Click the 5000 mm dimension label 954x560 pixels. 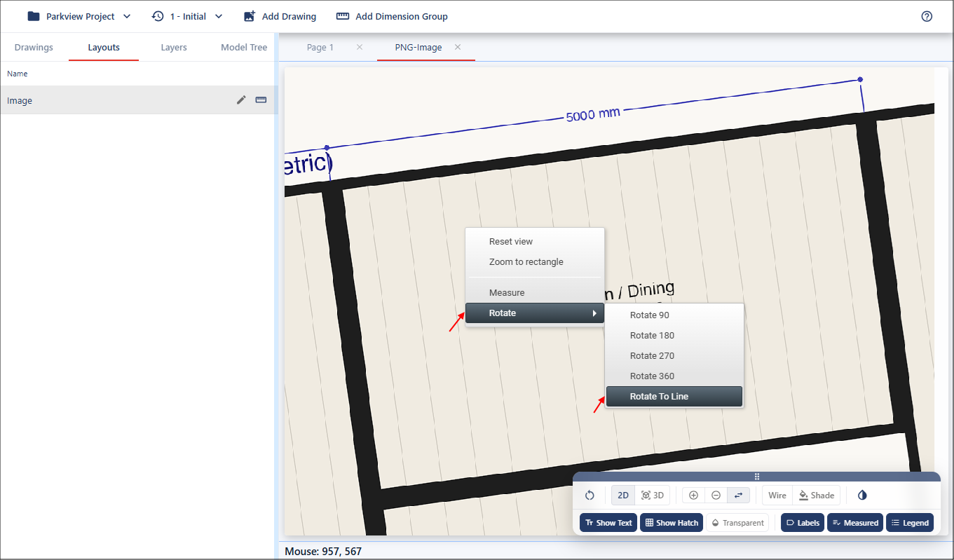(593, 115)
